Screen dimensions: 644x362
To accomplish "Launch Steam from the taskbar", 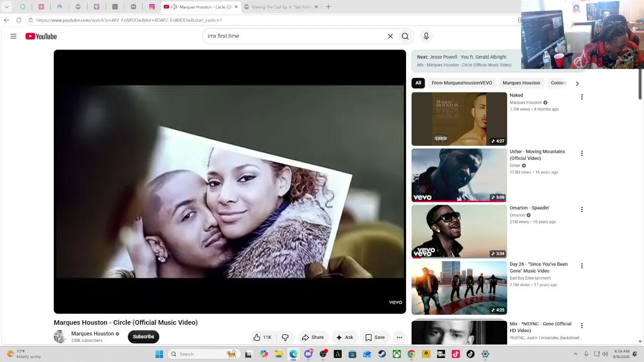I will pyautogui.click(x=382, y=354).
